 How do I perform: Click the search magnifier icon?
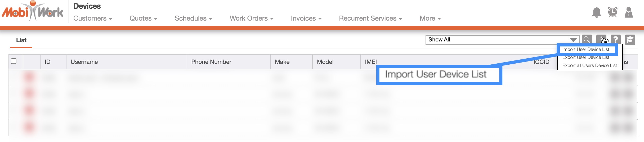click(587, 40)
